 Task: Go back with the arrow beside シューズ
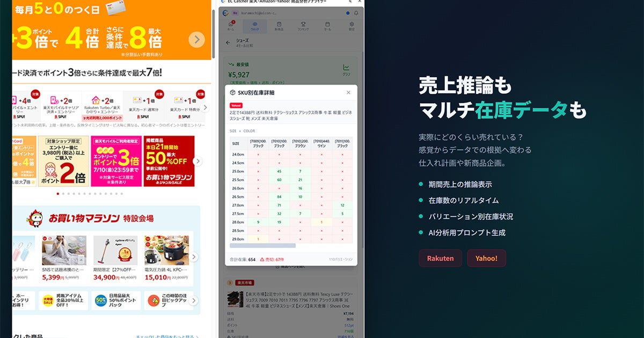pyautogui.click(x=228, y=42)
